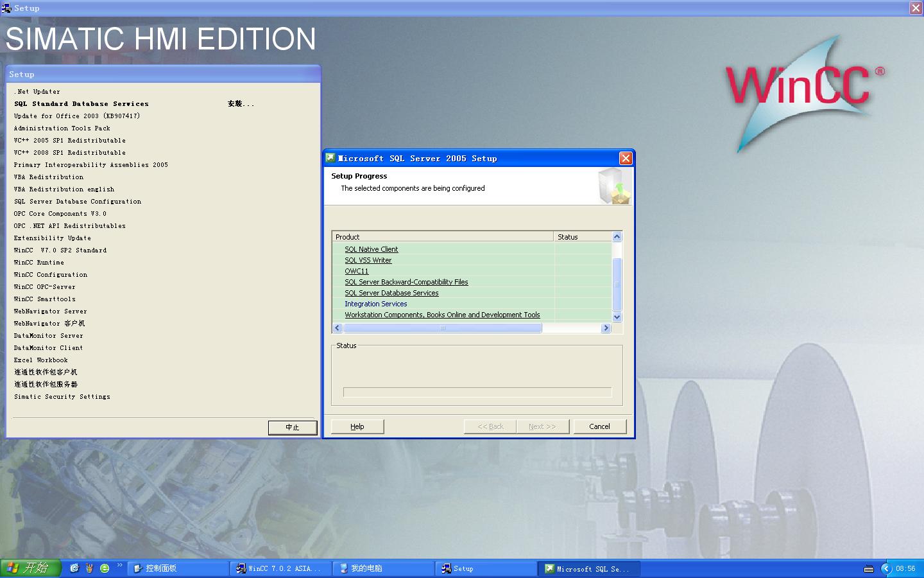Expand the quick launch overflow chevron
924x578 pixels.
coord(119,566)
